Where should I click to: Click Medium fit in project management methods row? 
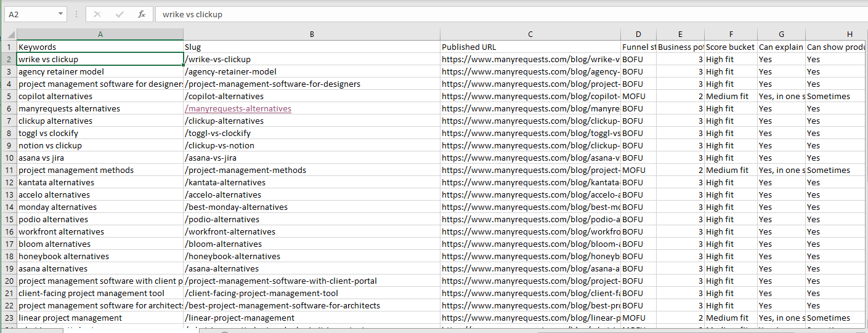click(x=731, y=170)
